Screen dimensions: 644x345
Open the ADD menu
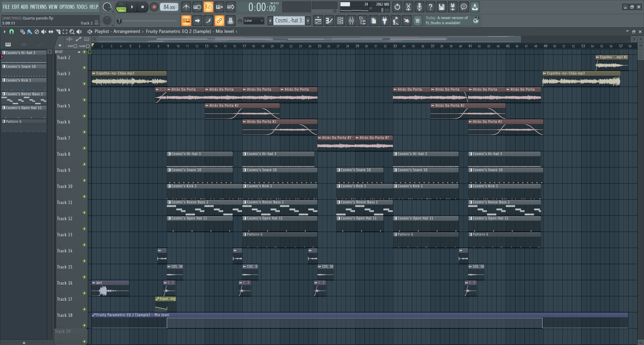pos(24,7)
